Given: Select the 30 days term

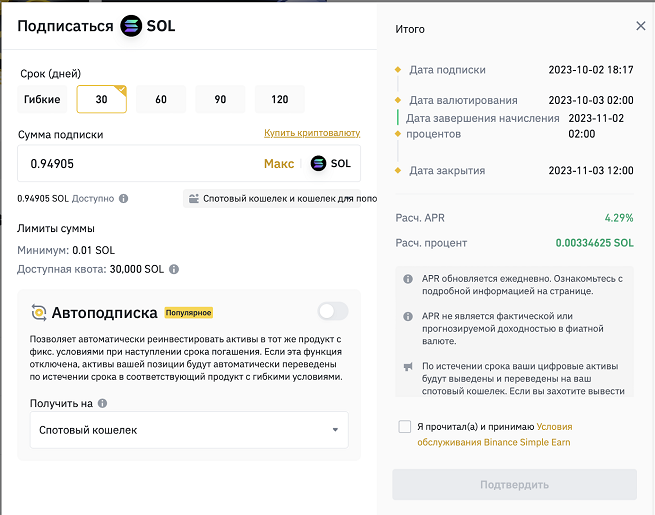Looking at the screenshot, I should tap(102, 99).
